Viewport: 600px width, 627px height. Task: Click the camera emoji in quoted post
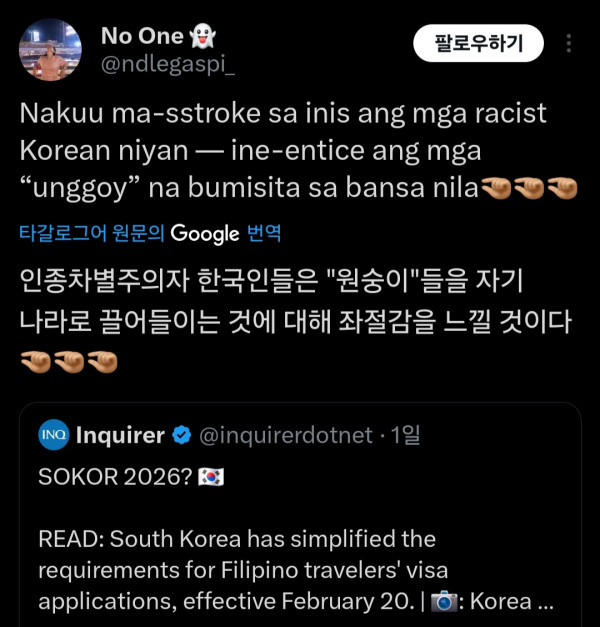pos(448,603)
